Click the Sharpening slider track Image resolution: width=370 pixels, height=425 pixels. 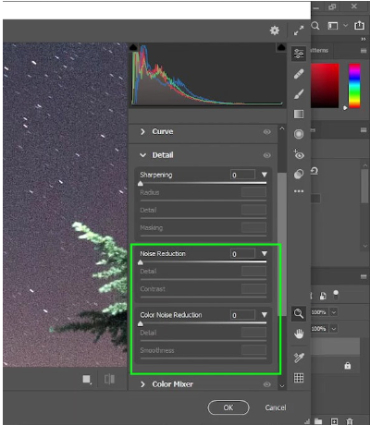click(x=203, y=183)
